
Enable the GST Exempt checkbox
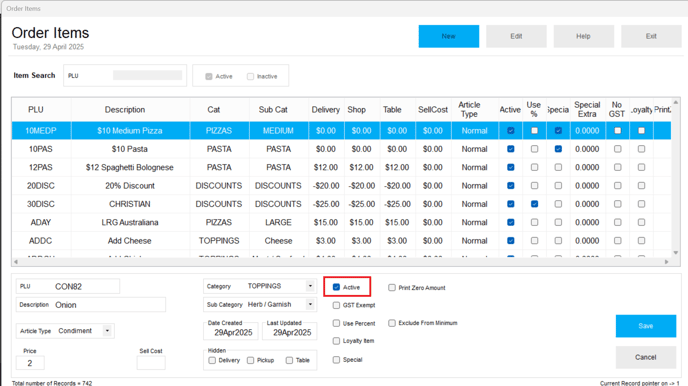(336, 305)
